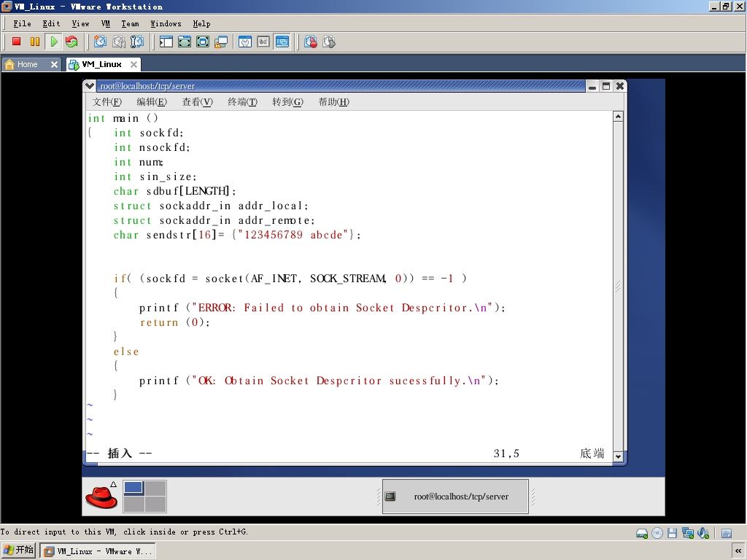Open terminal 查看(V) menu
Viewport: 747px width, 560px height.
[x=197, y=102]
